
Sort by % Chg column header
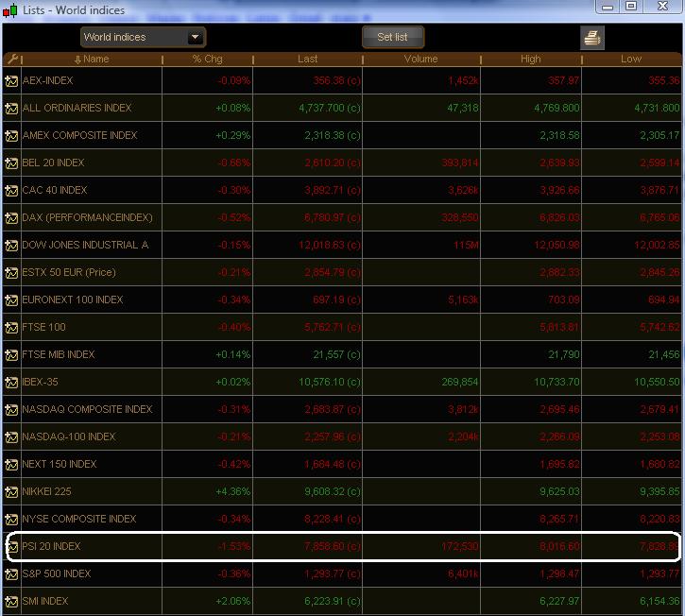(208, 59)
